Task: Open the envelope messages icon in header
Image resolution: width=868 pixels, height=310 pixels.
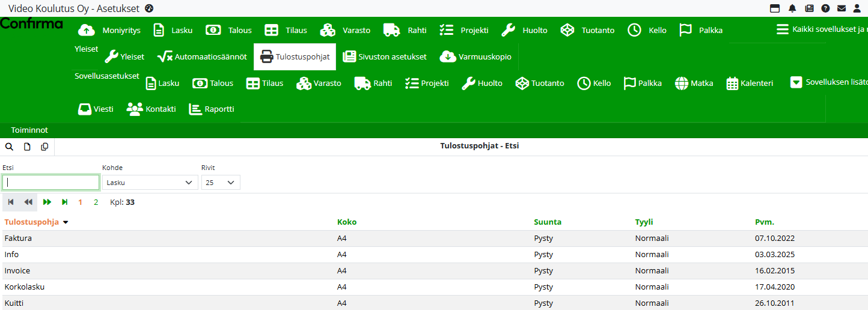Action: 842,8
